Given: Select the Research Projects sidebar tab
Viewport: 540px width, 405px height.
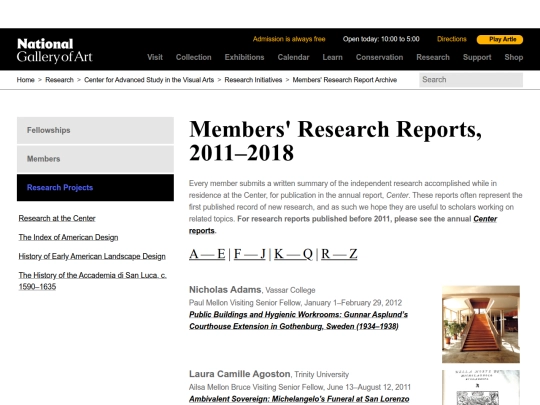Looking at the screenshot, I should tap(95, 187).
